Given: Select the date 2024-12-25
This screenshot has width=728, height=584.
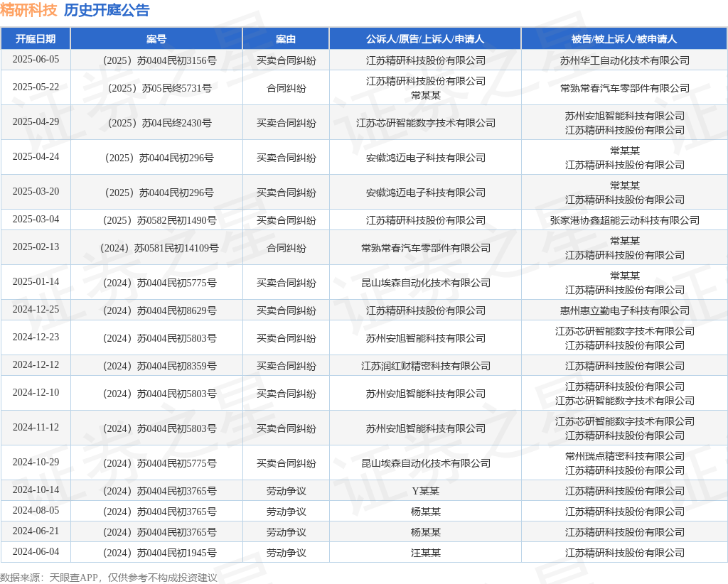Looking at the screenshot, I should pyautogui.click(x=36, y=310).
